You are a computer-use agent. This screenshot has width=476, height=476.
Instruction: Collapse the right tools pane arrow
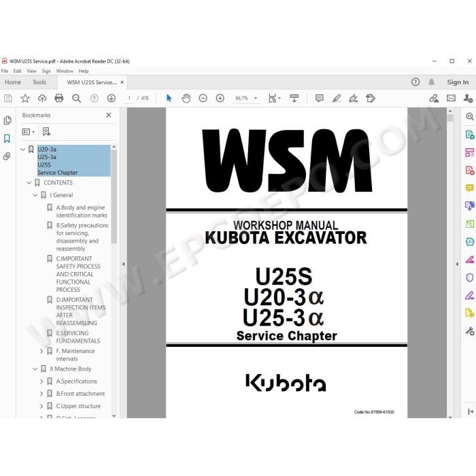pyautogui.click(x=457, y=264)
